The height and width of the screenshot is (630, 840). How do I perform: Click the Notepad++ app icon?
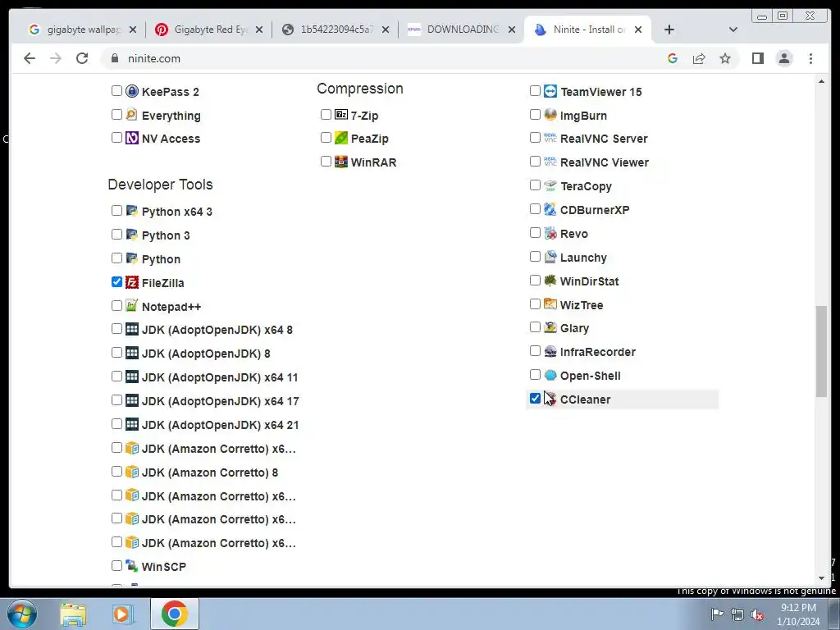tap(132, 306)
